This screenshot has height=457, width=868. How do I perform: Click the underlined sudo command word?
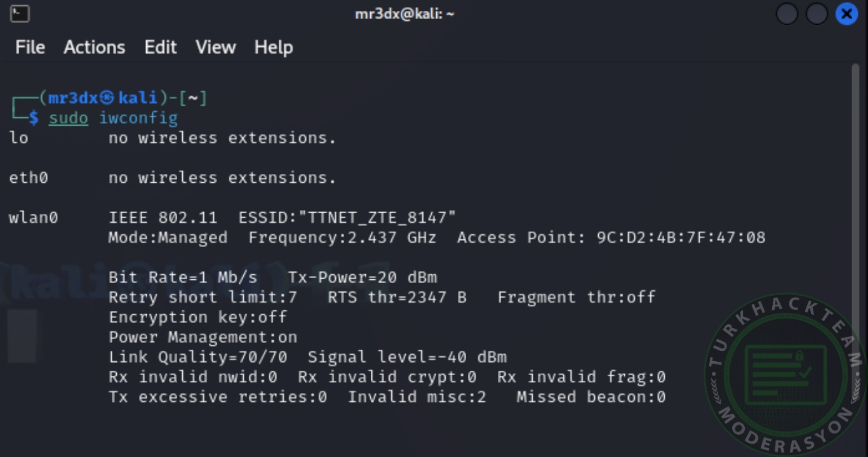(x=68, y=118)
